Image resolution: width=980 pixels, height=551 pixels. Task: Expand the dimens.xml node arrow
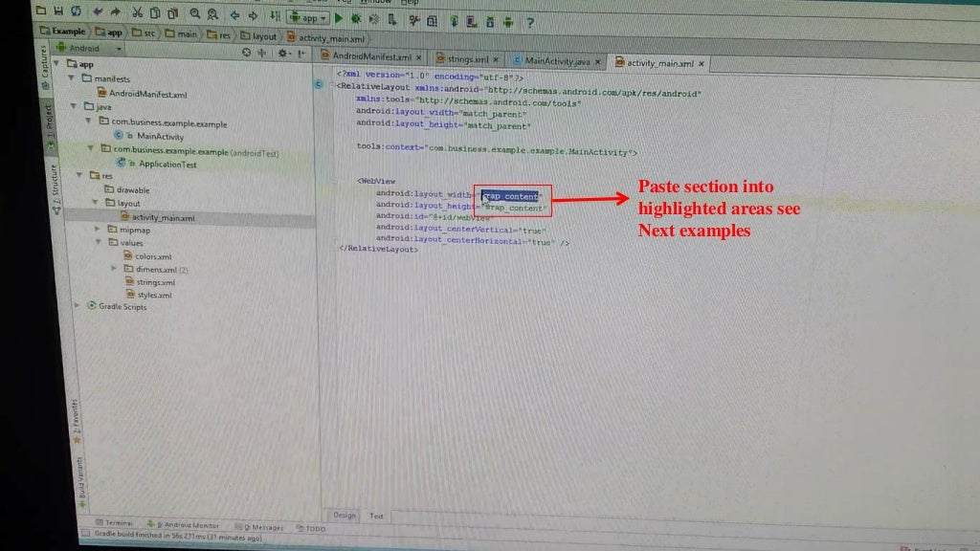pyautogui.click(x=114, y=269)
